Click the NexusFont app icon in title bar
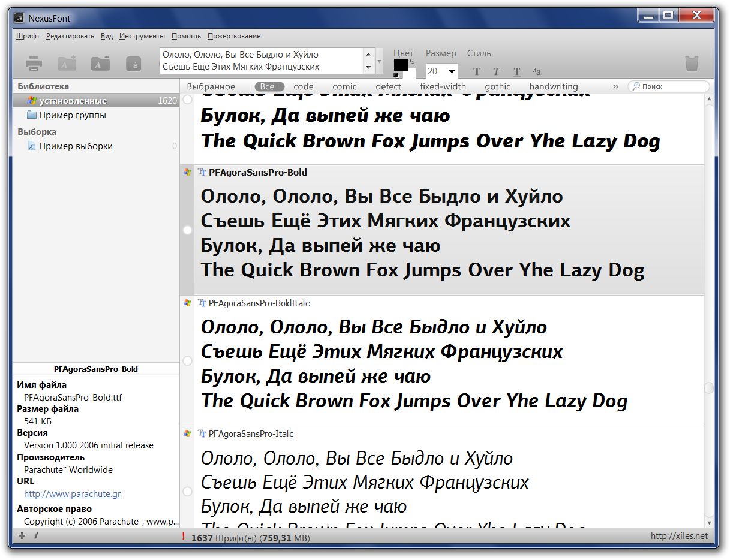730x560 pixels. (19, 18)
